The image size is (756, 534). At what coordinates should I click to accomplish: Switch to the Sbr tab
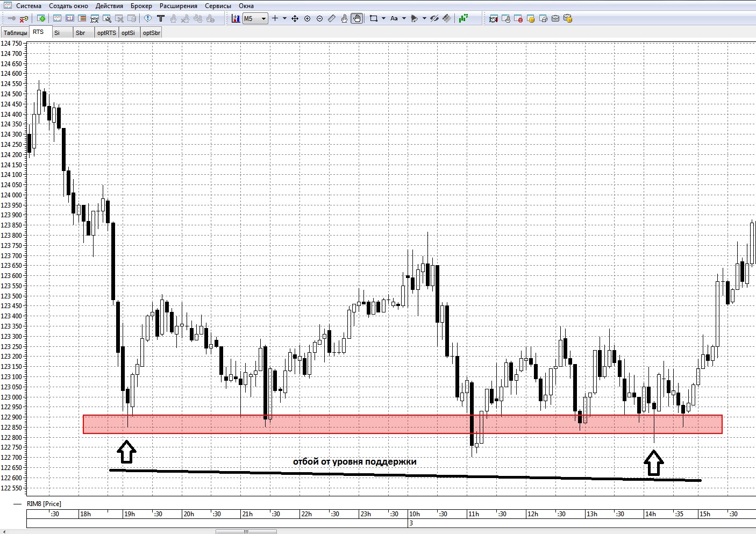pos(84,33)
